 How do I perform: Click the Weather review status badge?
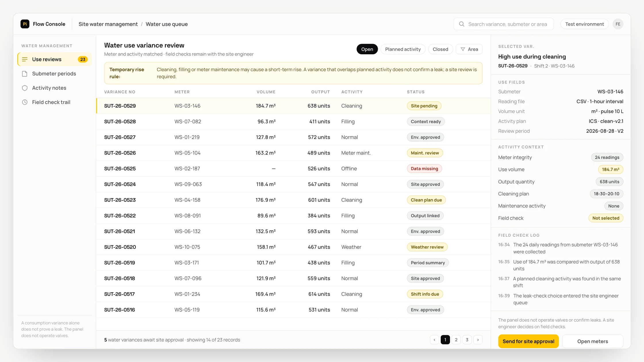point(427,247)
